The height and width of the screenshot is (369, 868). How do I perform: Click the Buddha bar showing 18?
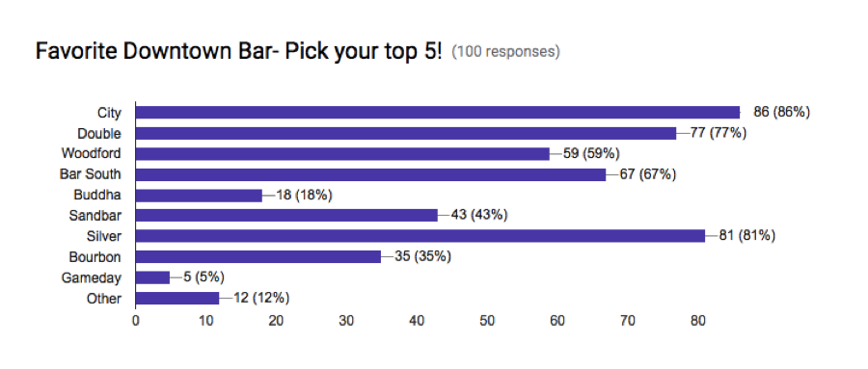(199, 196)
